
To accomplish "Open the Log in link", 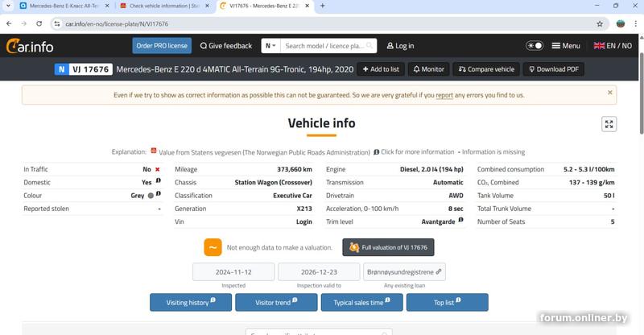I will click(x=400, y=46).
